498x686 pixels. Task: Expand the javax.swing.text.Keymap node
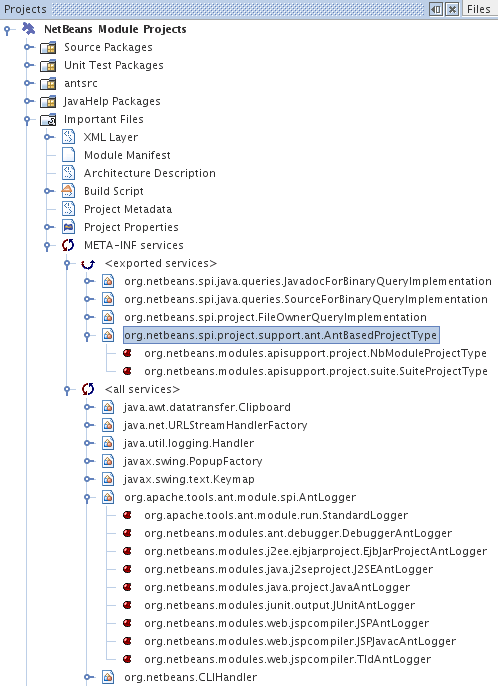click(x=89, y=479)
